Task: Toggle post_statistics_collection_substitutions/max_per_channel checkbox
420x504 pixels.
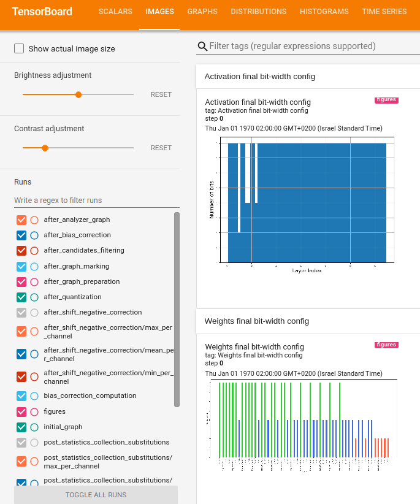Action: [21, 461]
